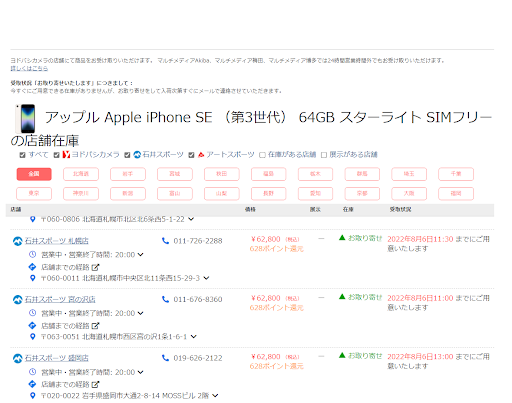Open 石井スポーツ 宮の沢店 store link

click(60, 300)
